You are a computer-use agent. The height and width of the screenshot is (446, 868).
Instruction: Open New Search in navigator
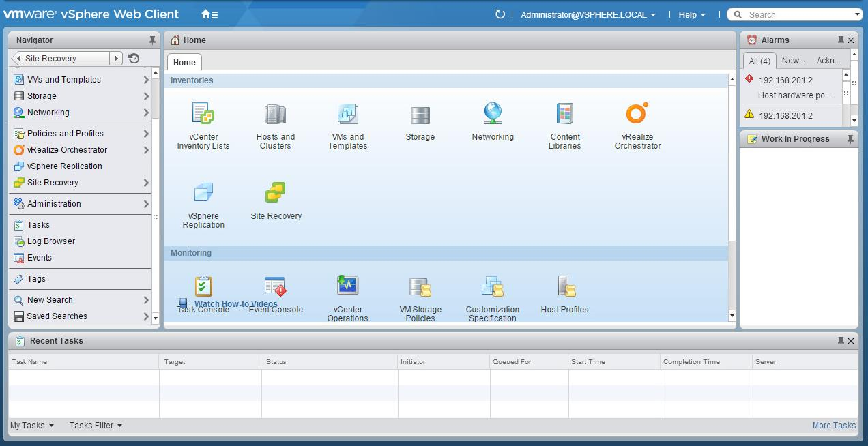[50, 300]
